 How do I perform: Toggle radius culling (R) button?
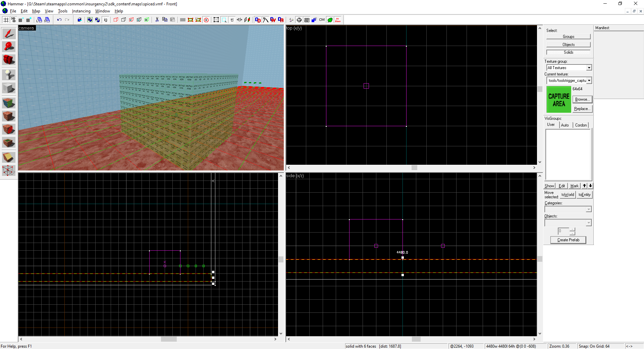coord(206,20)
